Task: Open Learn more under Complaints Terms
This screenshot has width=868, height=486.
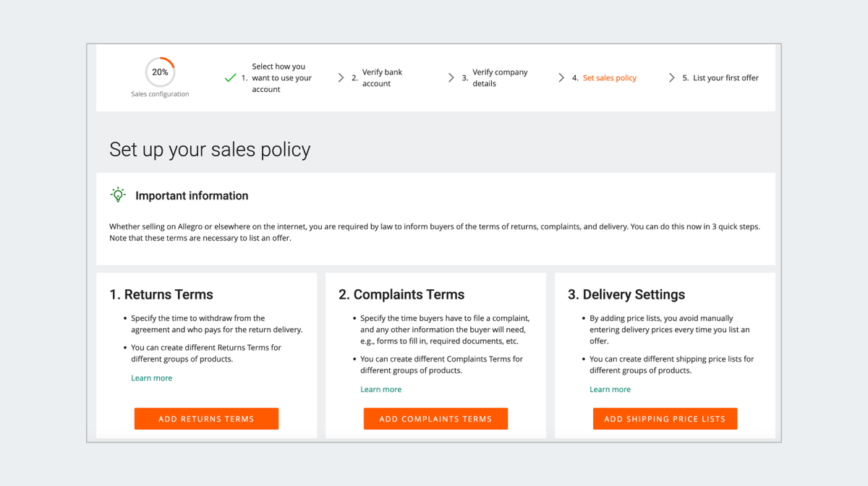Action: (x=381, y=390)
